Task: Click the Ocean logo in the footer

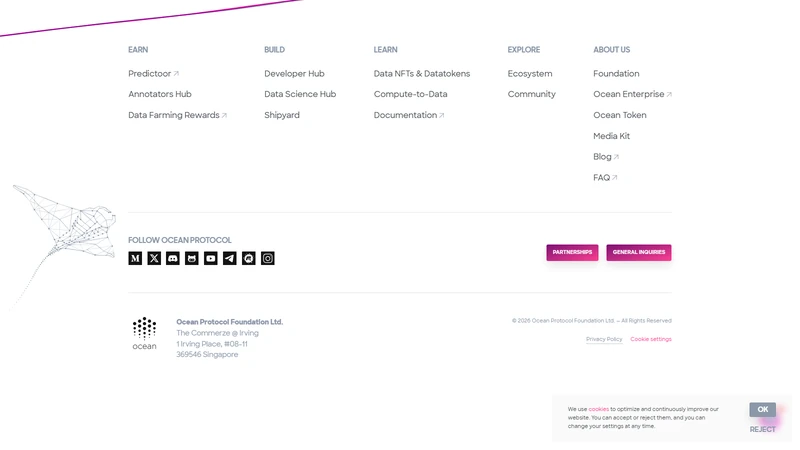Action: coord(144,333)
